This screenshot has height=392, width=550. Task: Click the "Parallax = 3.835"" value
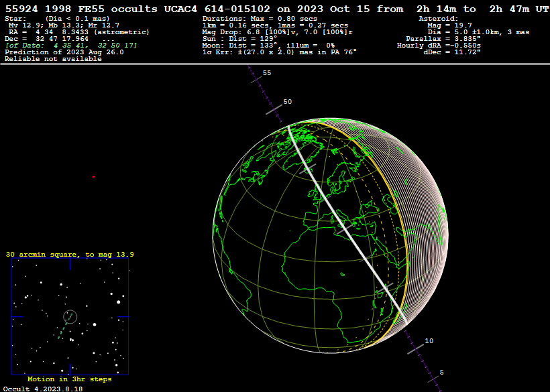pos(443,39)
